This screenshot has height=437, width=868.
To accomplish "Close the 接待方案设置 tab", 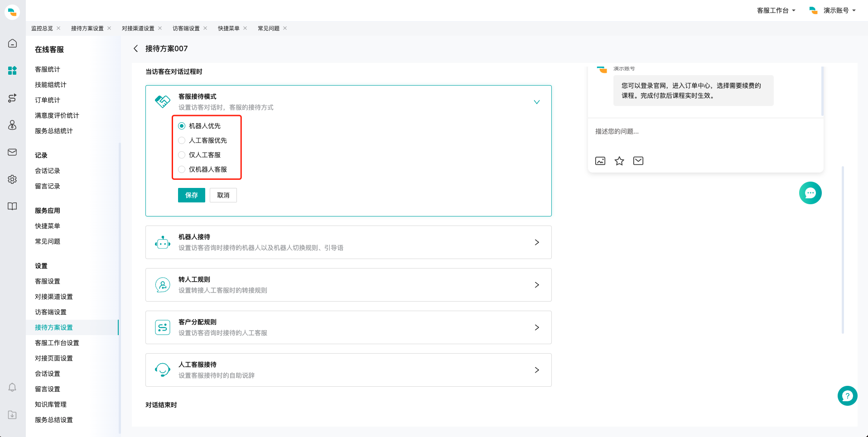I will (x=109, y=28).
